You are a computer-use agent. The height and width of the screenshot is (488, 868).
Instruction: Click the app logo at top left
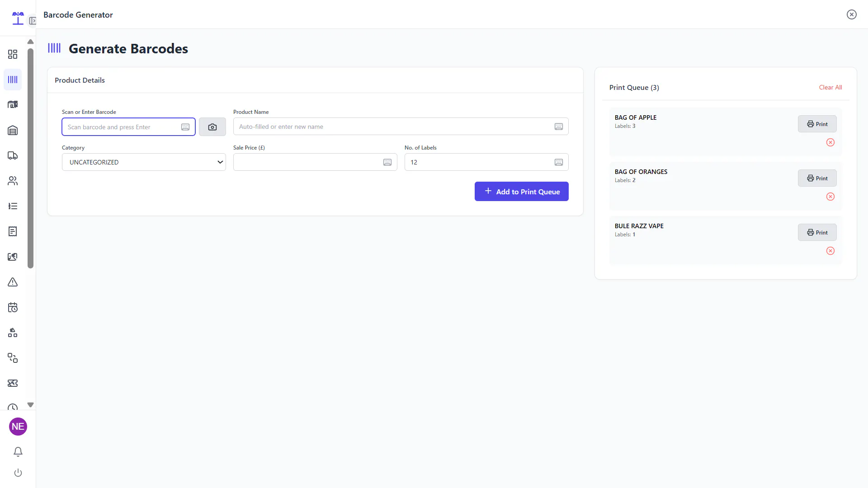(x=18, y=18)
